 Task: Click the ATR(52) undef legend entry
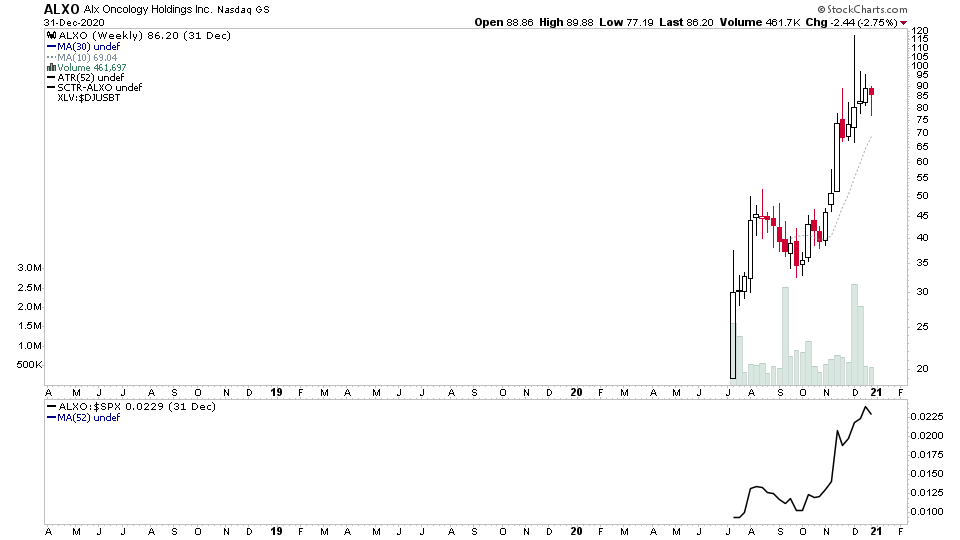point(91,78)
